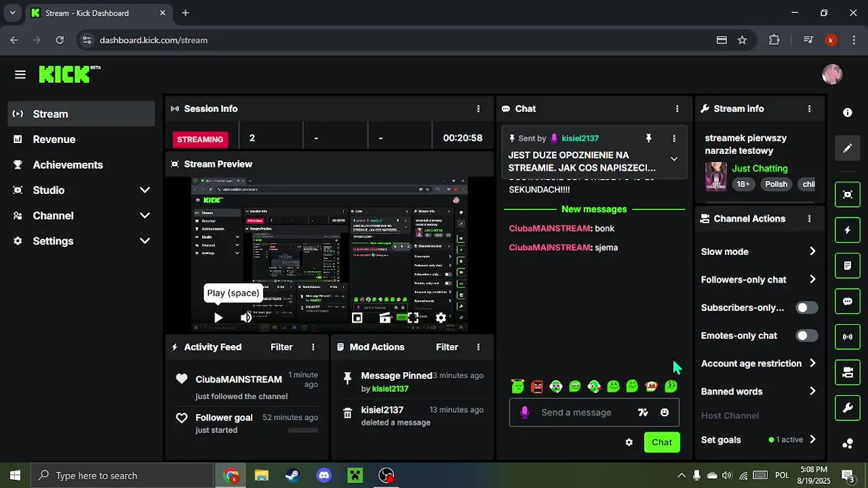The height and width of the screenshot is (488, 868).
Task: Open File Explorer from the taskbar
Action: tap(262, 476)
